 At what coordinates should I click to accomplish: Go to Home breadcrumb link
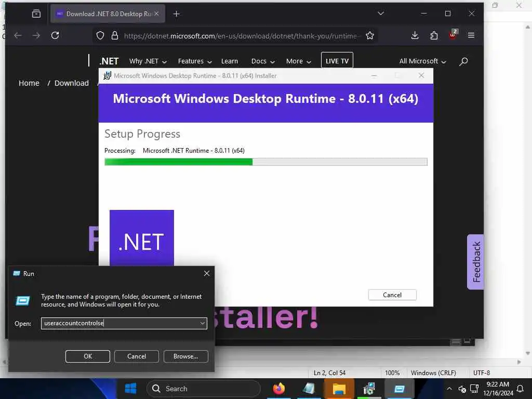click(x=29, y=83)
